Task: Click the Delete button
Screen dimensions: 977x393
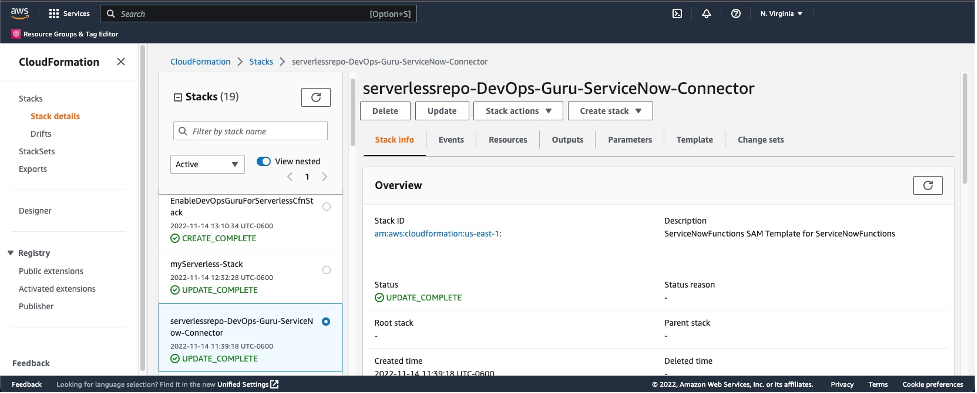Action: coord(385,111)
